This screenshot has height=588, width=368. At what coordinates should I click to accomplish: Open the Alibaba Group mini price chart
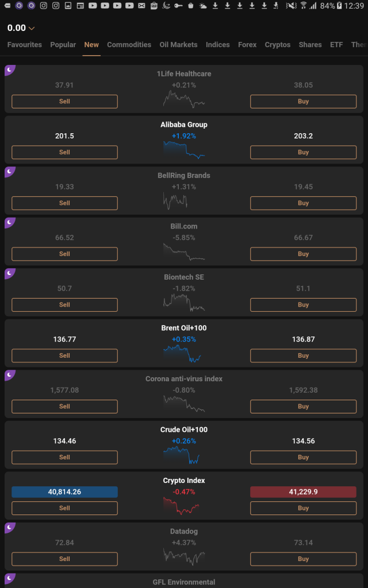pos(184,150)
